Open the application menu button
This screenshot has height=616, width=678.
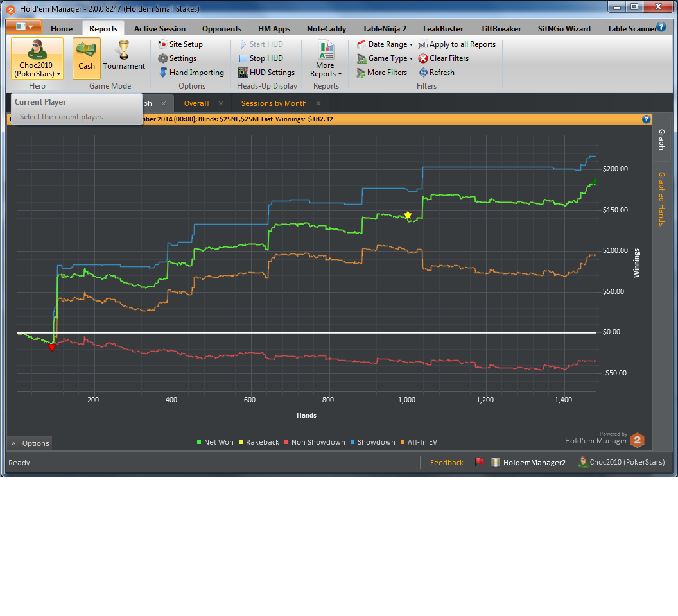click(x=24, y=27)
